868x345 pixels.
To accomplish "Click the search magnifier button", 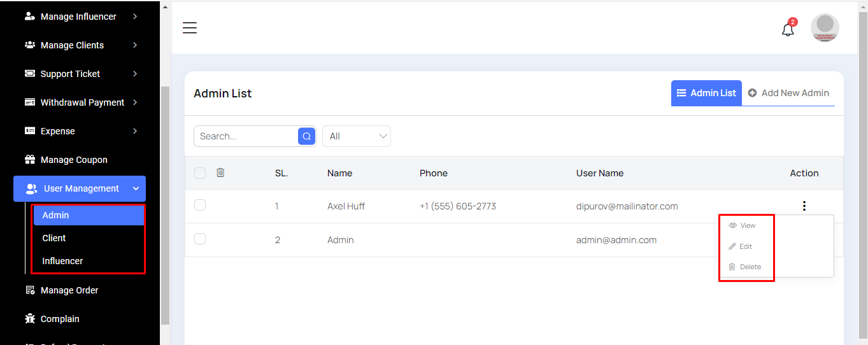I will point(306,136).
